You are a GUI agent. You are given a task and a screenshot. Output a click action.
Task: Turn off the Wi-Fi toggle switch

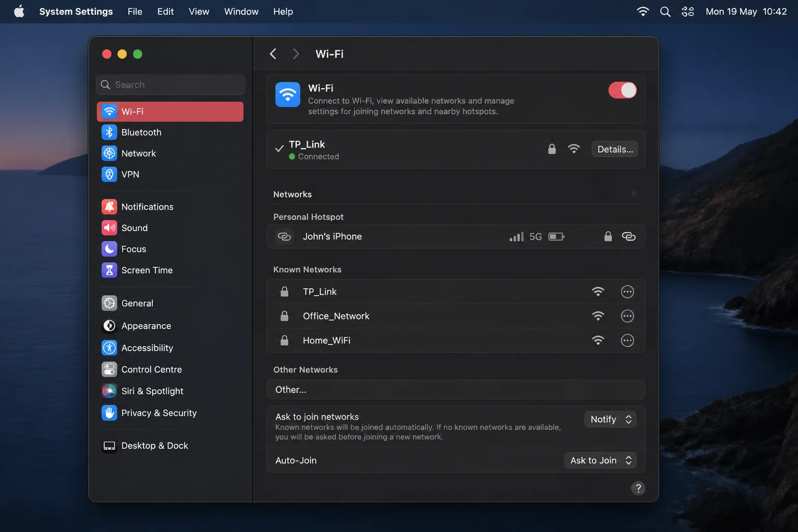point(622,90)
